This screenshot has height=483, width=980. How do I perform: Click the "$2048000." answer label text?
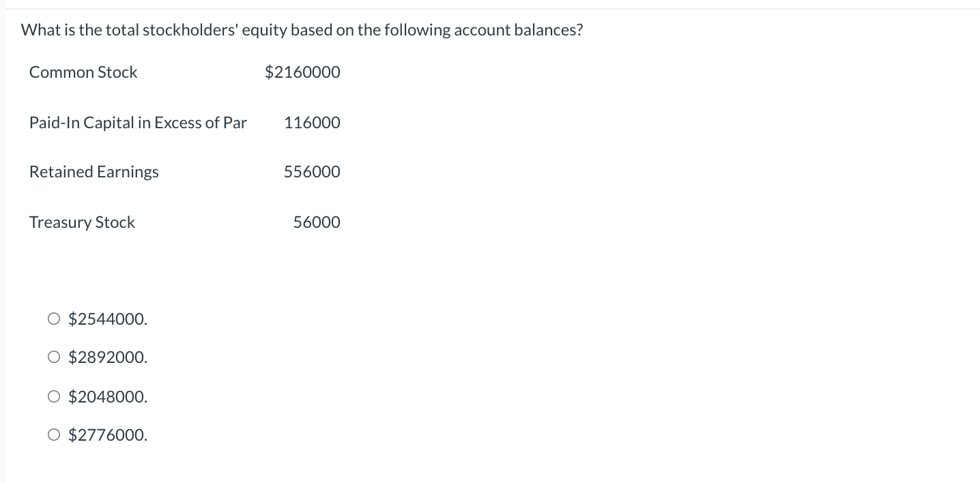[108, 397]
